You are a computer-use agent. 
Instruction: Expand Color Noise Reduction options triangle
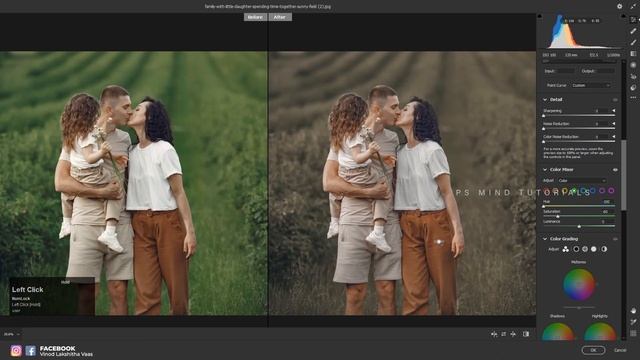point(613,137)
